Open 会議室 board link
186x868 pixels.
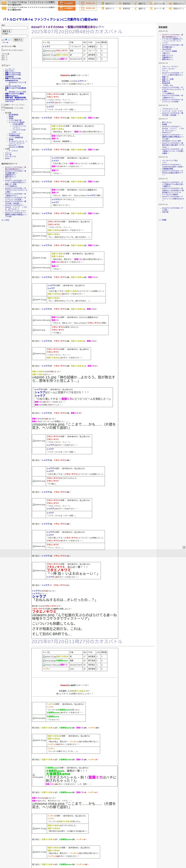click(x=11, y=118)
